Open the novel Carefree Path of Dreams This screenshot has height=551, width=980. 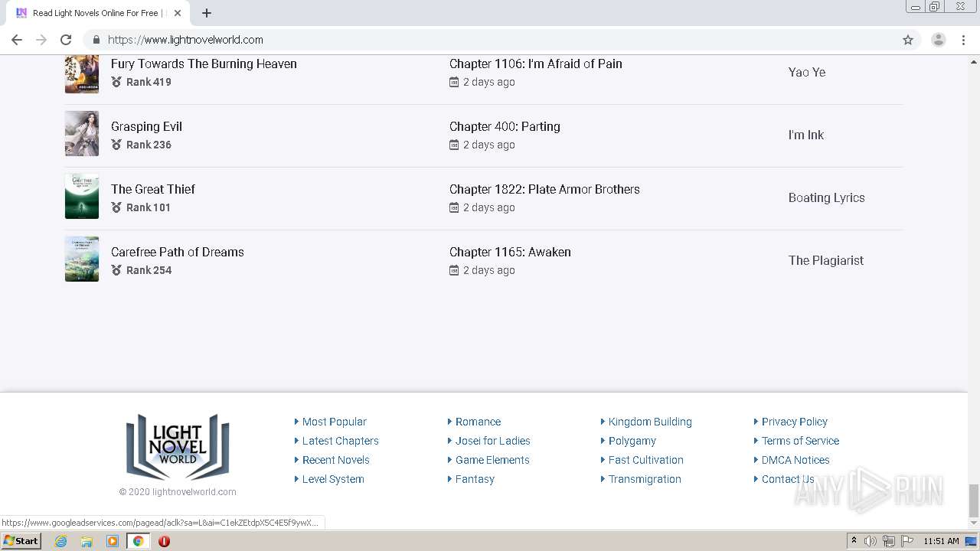coord(178,252)
